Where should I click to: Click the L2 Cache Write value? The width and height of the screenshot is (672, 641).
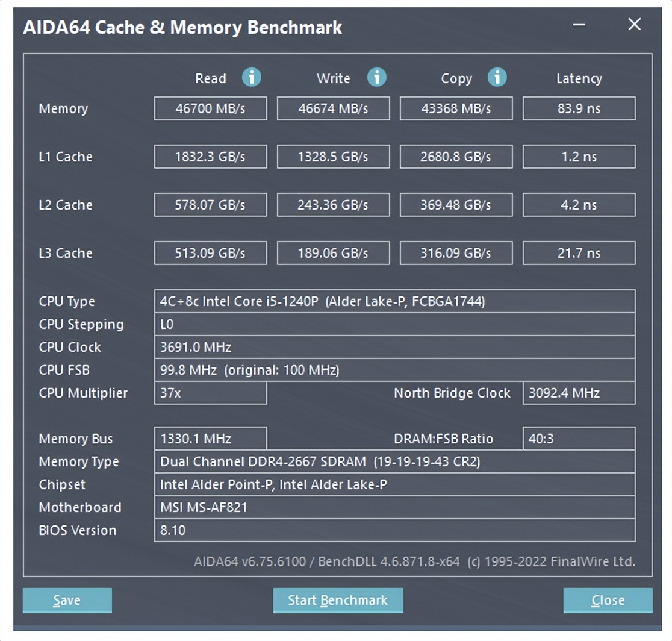(333, 205)
